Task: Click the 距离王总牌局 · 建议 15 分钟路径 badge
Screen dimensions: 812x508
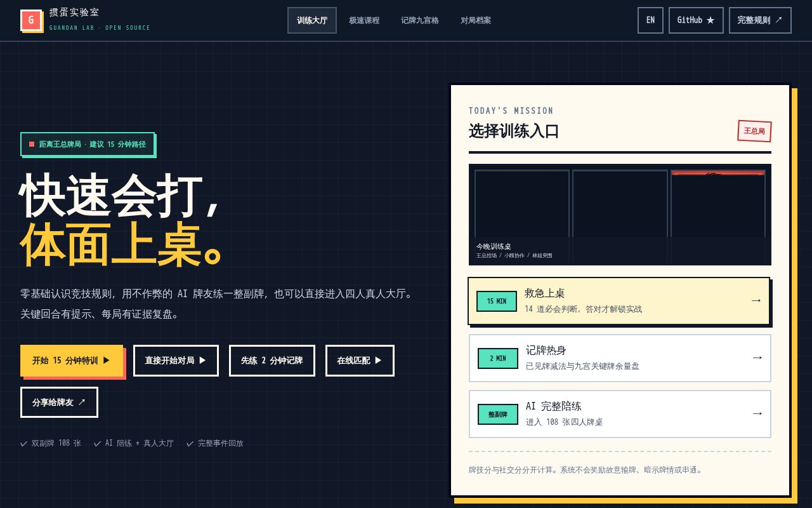Action: pos(88,144)
